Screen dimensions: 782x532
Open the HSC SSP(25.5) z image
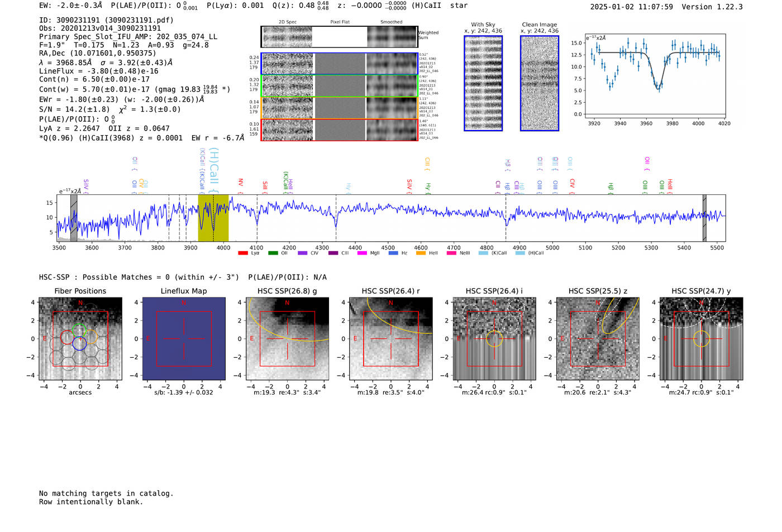(598, 339)
